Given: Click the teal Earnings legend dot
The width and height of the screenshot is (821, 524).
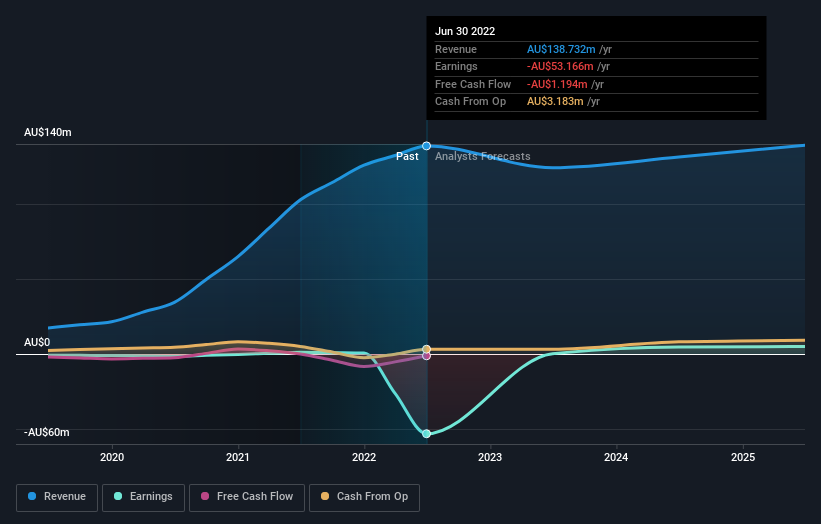Looking at the screenshot, I should [x=118, y=496].
